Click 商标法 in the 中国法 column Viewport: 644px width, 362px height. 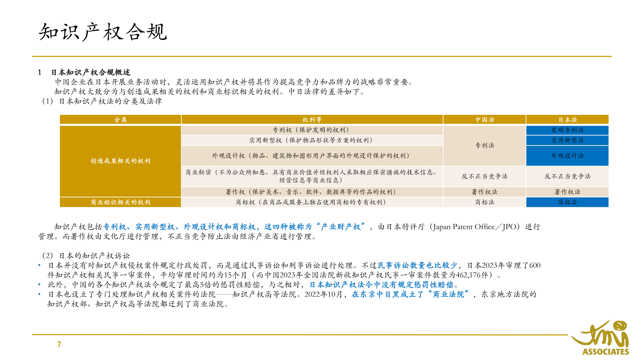[x=484, y=202]
